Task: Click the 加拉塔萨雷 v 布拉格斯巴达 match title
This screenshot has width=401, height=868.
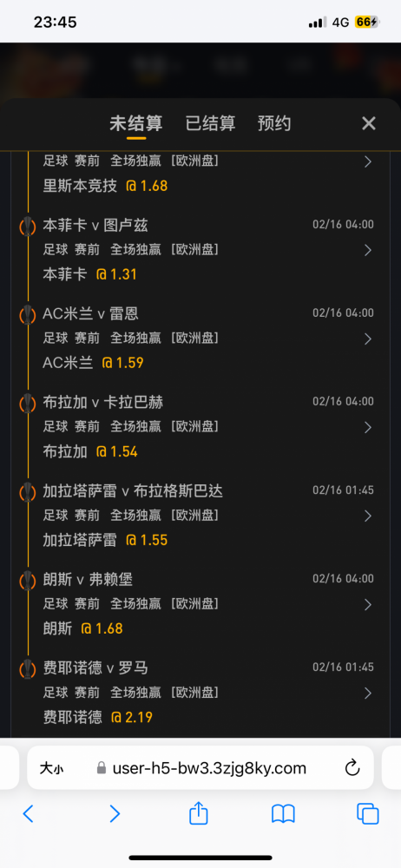Action: click(133, 491)
